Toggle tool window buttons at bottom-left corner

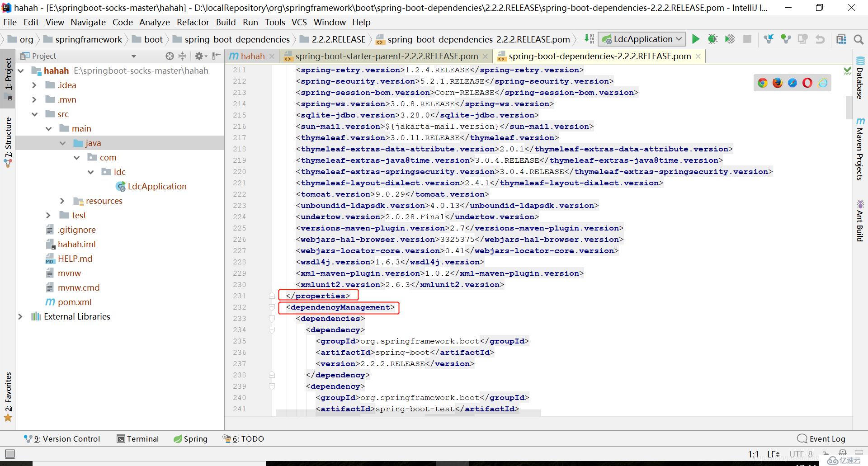[x=10, y=453]
